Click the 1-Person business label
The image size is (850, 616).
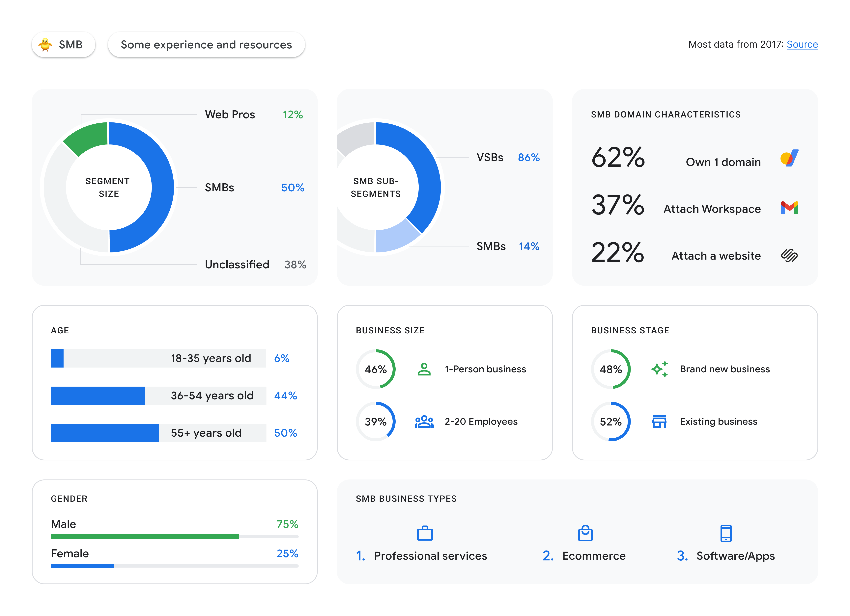point(485,369)
